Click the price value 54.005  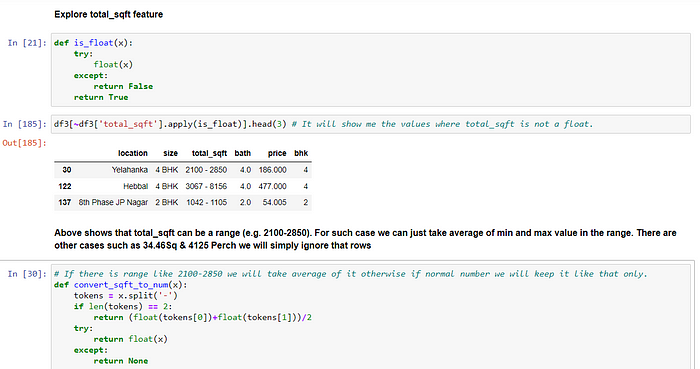(x=275, y=202)
